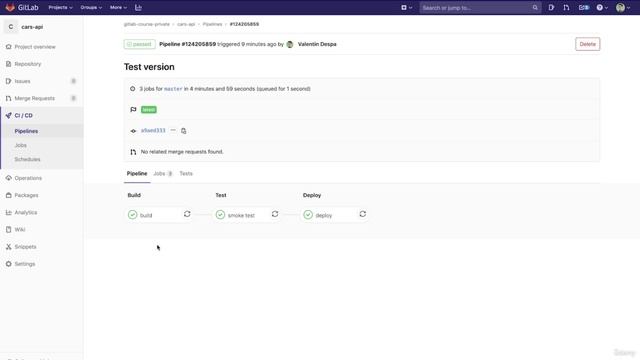The image size is (640, 360).
Task: Click the Merge Requests count badge in sidebar
Action: (73, 98)
